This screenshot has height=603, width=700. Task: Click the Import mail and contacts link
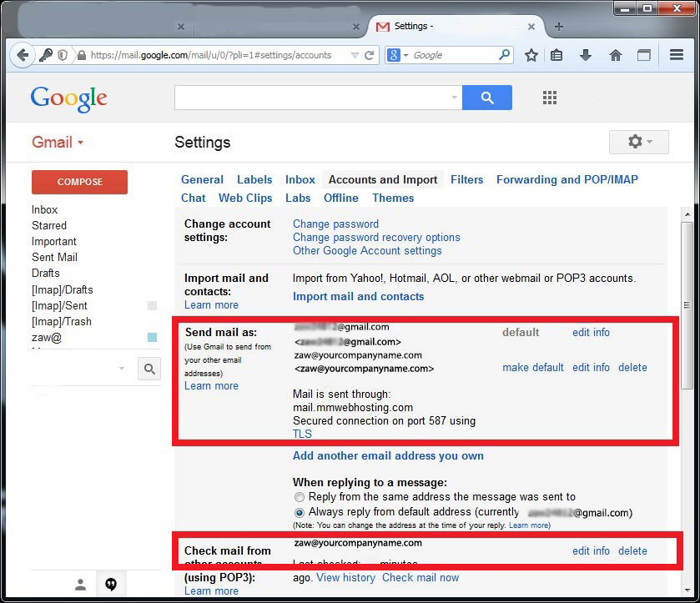click(358, 296)
